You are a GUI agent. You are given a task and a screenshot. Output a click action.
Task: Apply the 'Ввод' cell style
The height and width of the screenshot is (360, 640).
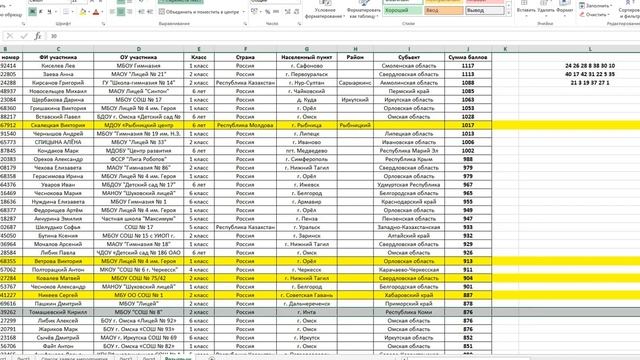443,11
